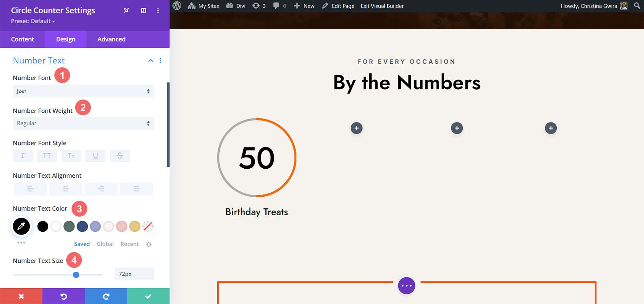Screen dimensions: 644x304
Task: Justify the number text alignment
Action: [136, 189]
